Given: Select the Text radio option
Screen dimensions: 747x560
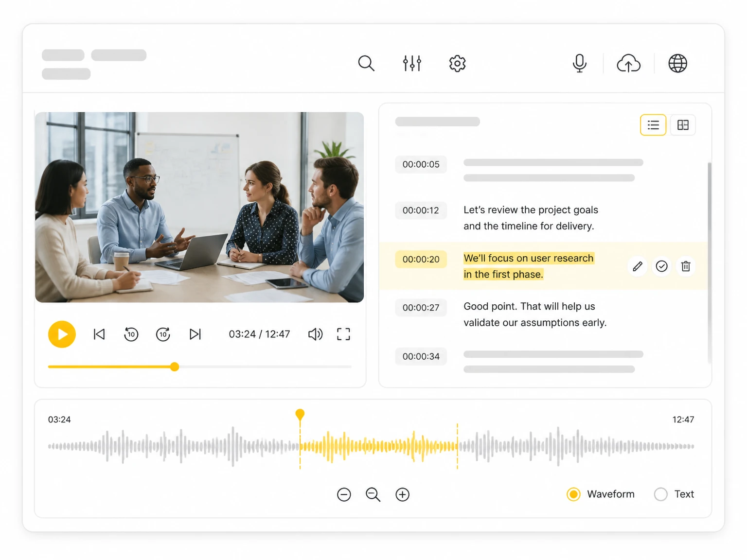Looking at the screenshot, I should 660,494.
